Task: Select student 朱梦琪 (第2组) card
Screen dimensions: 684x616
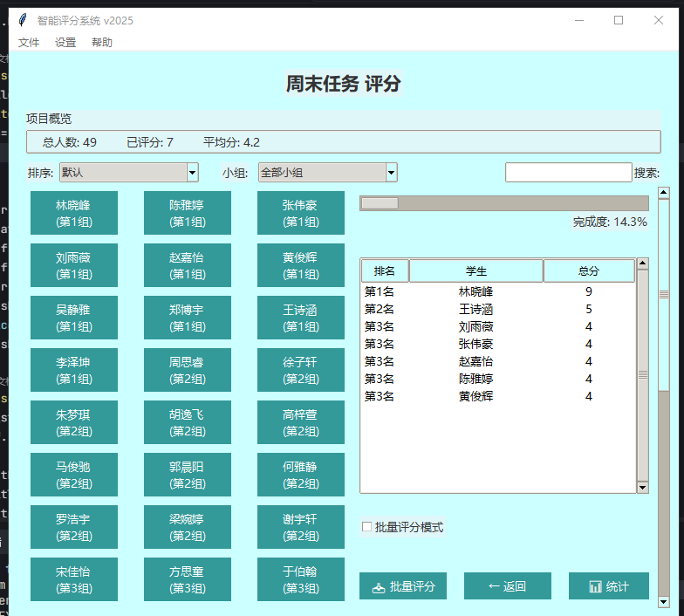Action: coord(74,422)
